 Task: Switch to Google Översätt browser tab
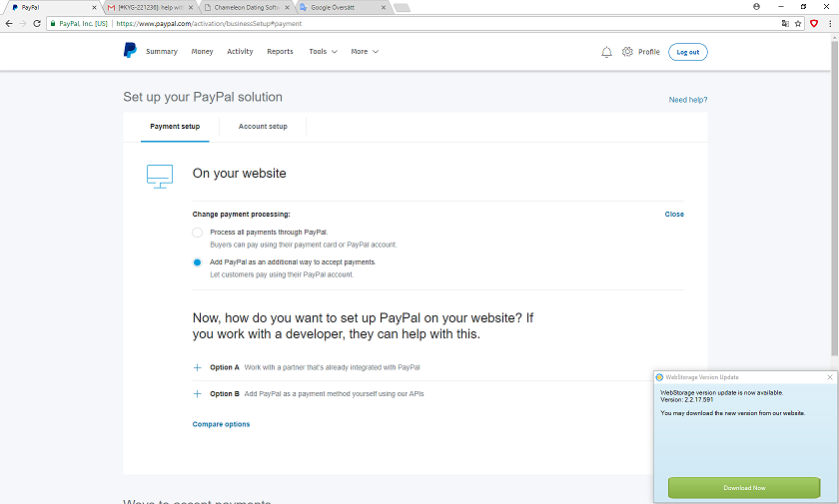tap(343, 7)
